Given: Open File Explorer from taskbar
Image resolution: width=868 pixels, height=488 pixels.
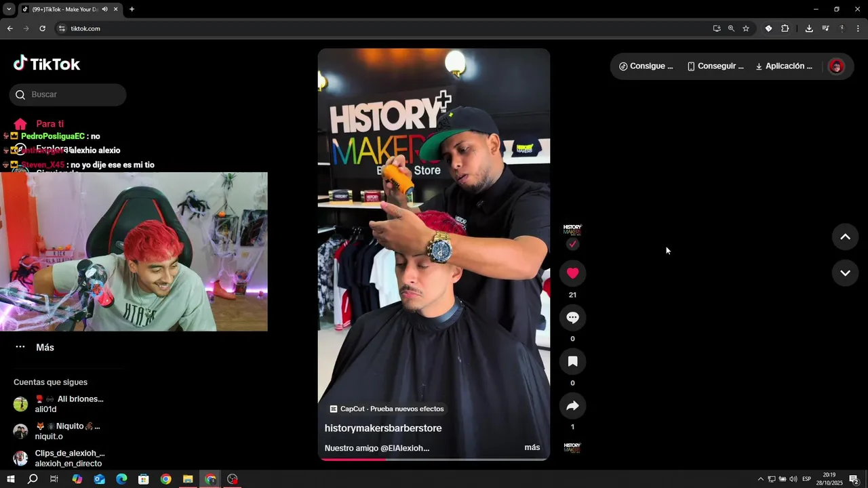Looking at the screenshot, I should click(x=188, y=479).
